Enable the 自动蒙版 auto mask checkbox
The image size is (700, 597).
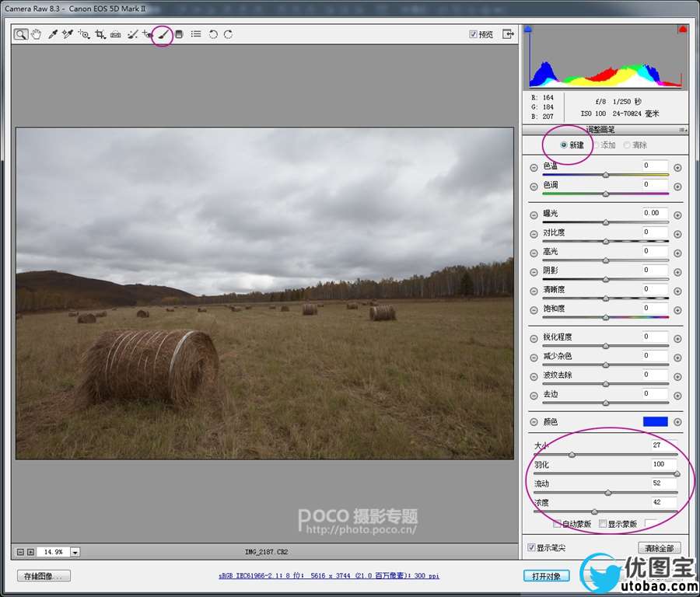click(x=557, y=524)
